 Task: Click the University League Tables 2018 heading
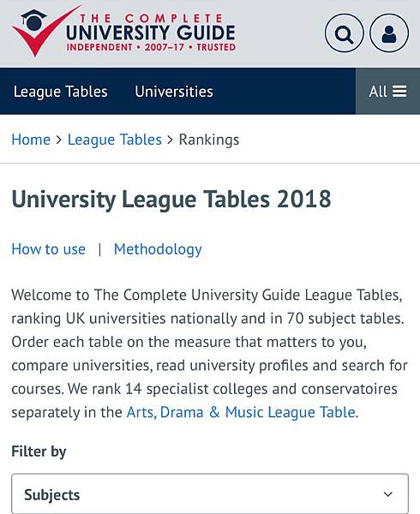(171, 200)
